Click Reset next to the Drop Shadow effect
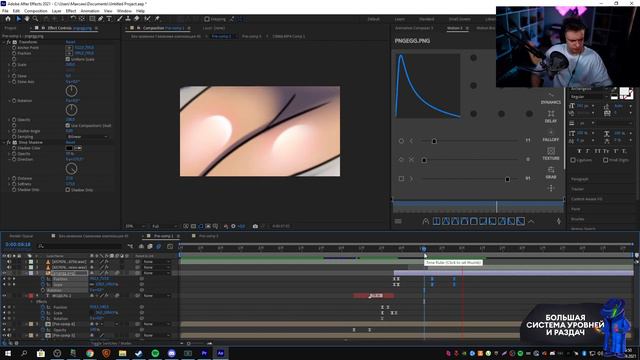Screen dimensions: 640x360 tap(70, 142)
